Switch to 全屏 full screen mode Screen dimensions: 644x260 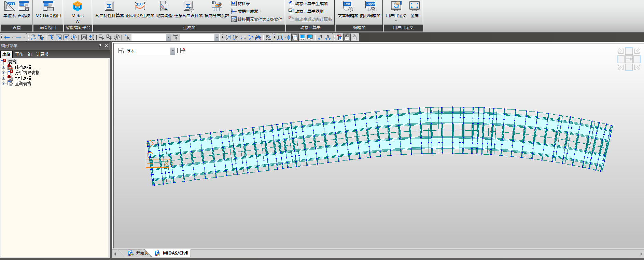pyautogui.click(x=414, y=9)
